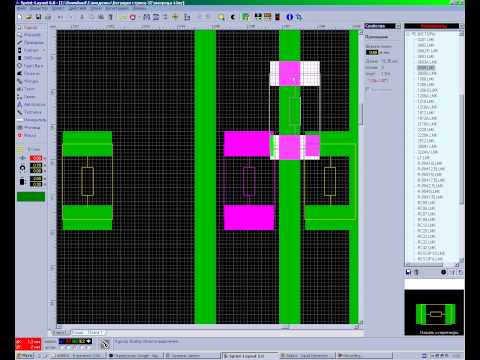
Task: Open the Действия menu
Action: [77, 8]
